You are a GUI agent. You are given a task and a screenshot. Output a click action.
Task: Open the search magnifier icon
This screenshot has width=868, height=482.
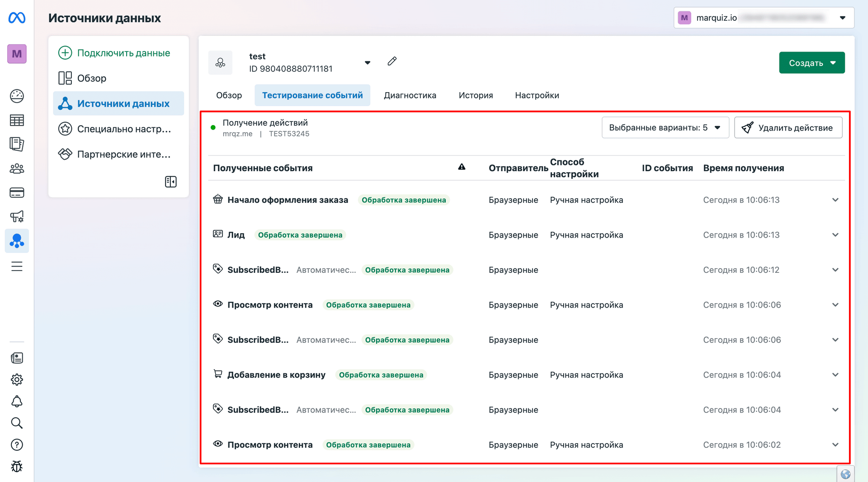17,423
